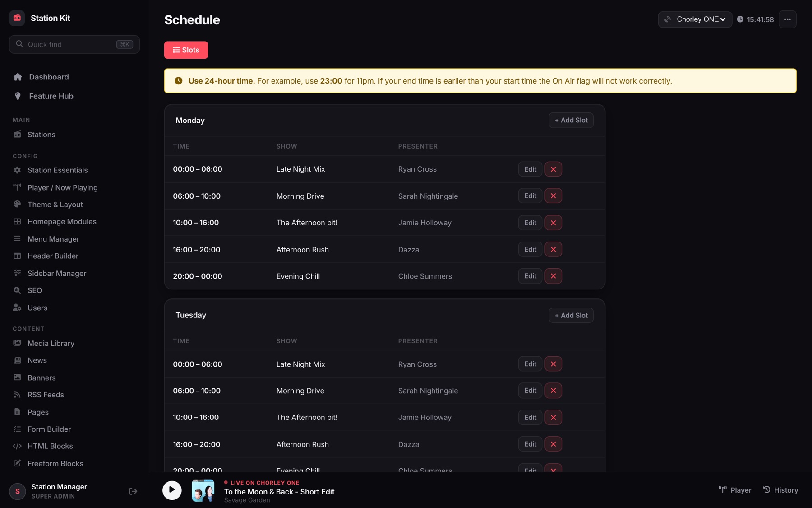
Task: Open the History panel in bottom bar
Action: click(780, 490)
